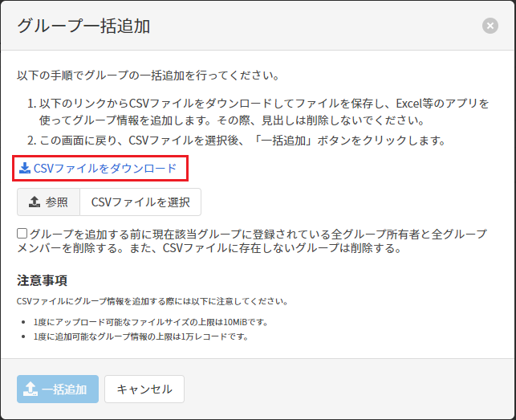The image size is (516, 420).
Task: Click the note text about adding group info to CSV
Action: [152, 301]
